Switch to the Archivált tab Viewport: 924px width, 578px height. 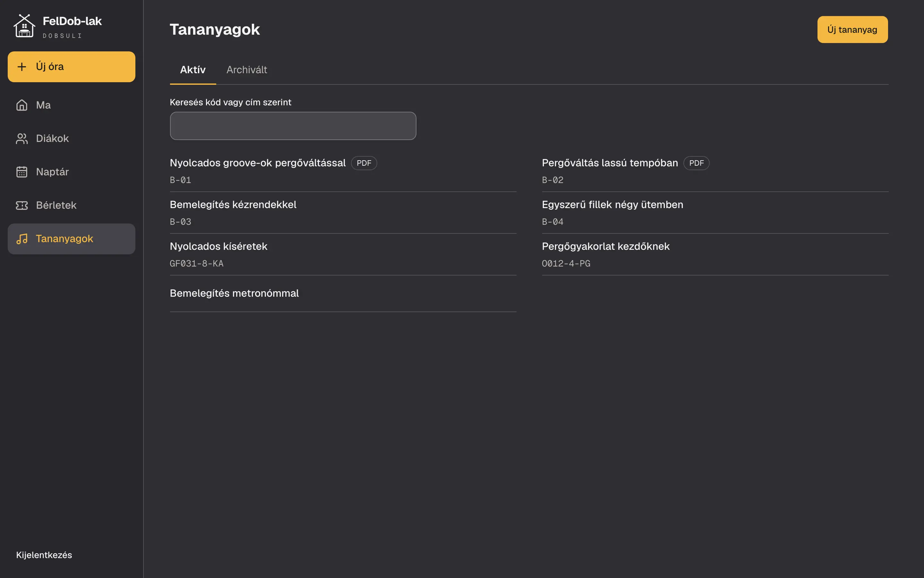point(247,70)
